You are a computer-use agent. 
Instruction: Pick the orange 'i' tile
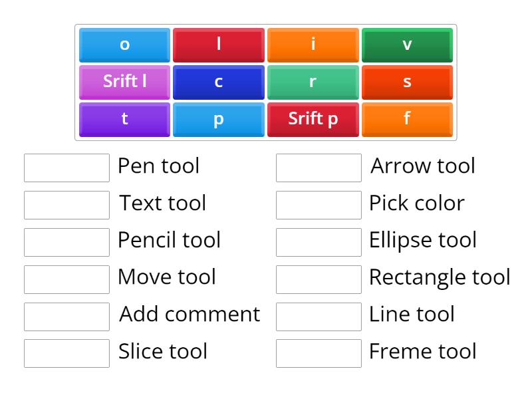coord(313,45)
